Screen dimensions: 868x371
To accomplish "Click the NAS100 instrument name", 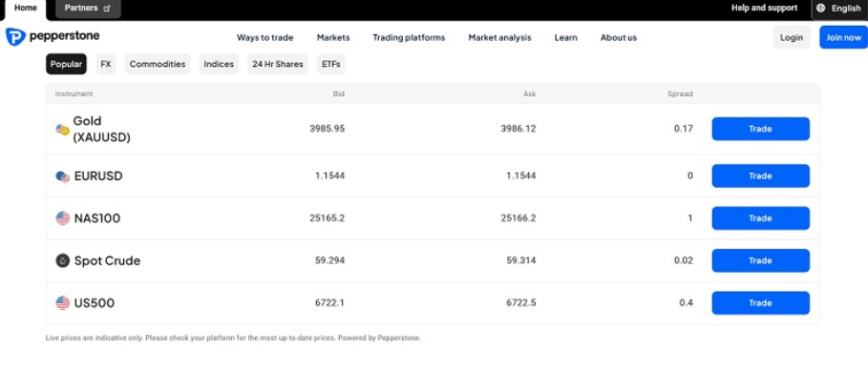I will (97, 218).
